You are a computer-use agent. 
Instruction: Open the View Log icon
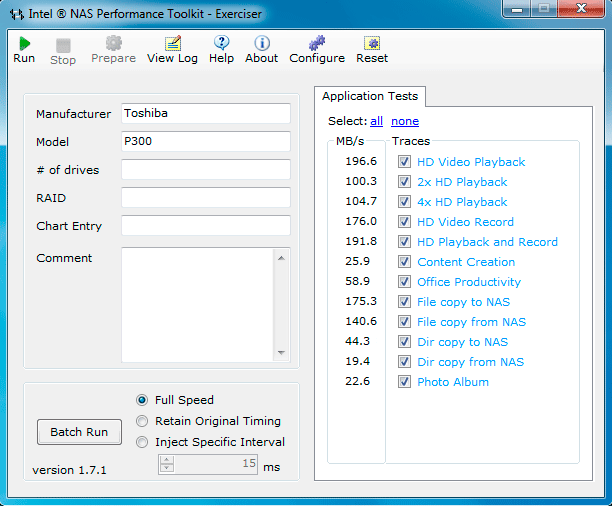click(x=172, y=44)
